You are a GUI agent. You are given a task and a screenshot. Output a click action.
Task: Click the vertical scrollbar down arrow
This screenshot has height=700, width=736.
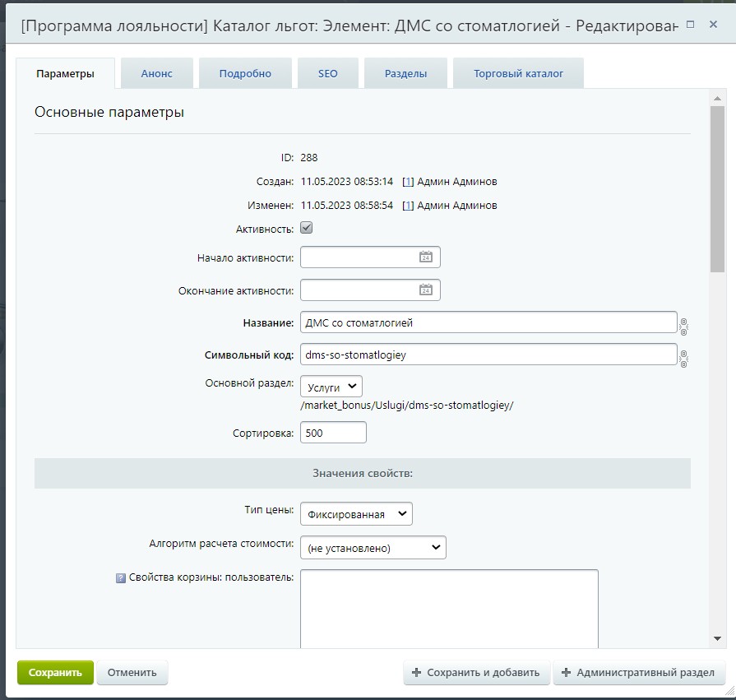[x=717, y=637]
